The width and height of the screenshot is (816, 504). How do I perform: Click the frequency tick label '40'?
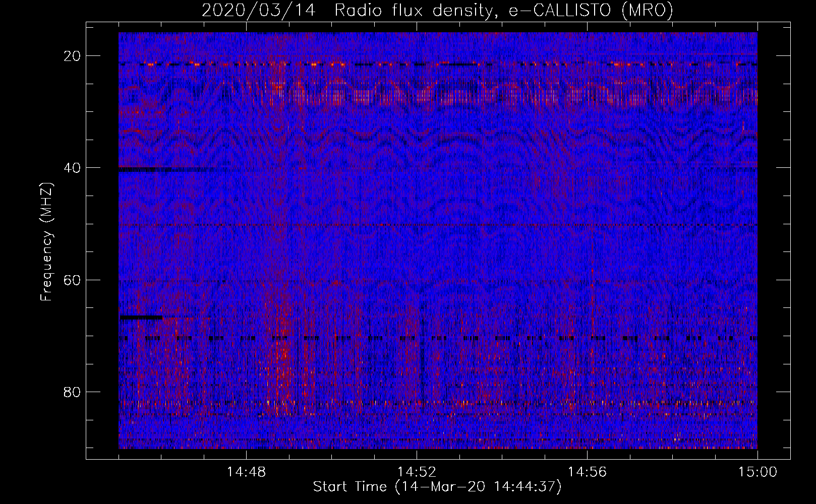point(73,167)
